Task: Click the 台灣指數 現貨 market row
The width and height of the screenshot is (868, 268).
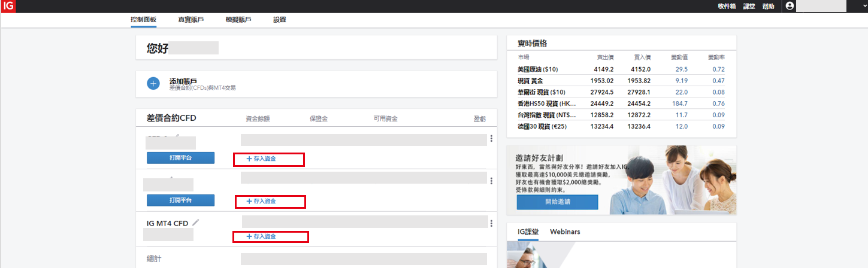Action: coord(621,115)
